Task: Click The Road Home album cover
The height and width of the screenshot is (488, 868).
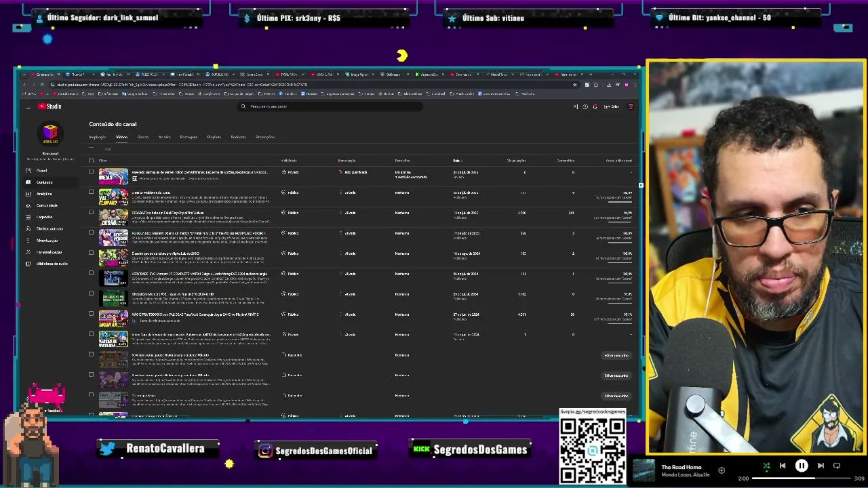Action: click(x=644, y=470)
